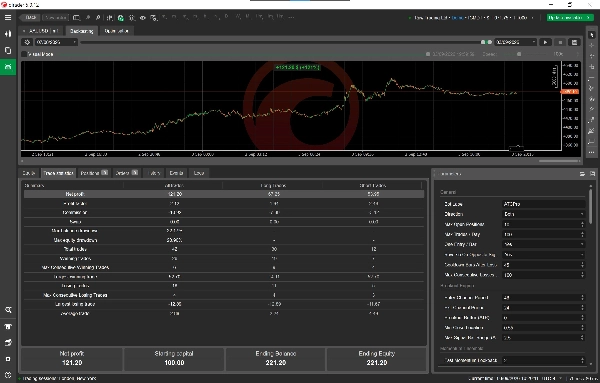Open the fifth General parameter dropdown

coord(543,244)
